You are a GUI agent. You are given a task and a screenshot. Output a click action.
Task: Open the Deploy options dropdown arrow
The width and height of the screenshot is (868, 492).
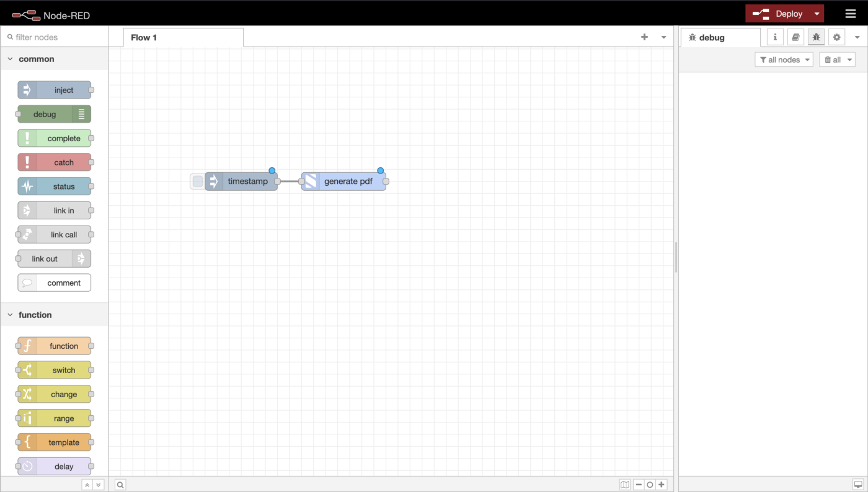point(817,14)
